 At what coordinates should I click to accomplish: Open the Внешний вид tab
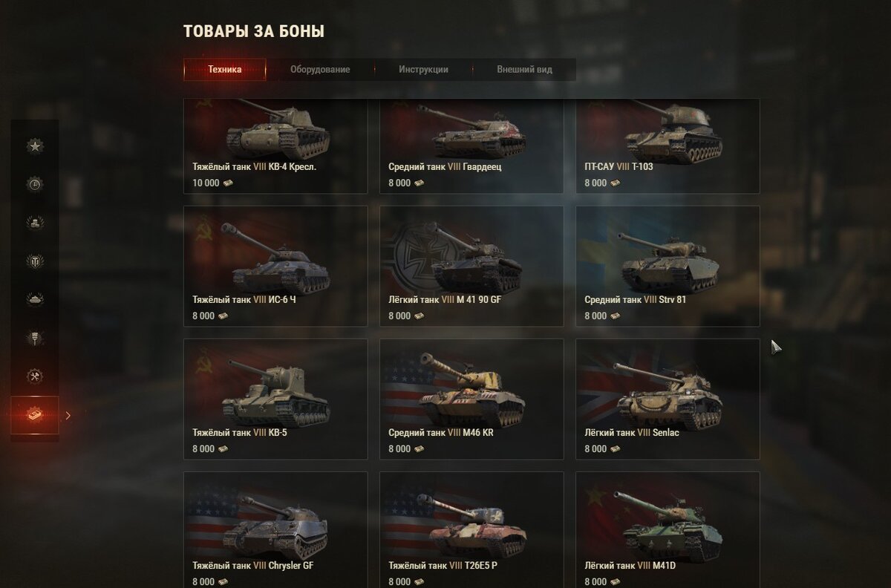(524, 70)
